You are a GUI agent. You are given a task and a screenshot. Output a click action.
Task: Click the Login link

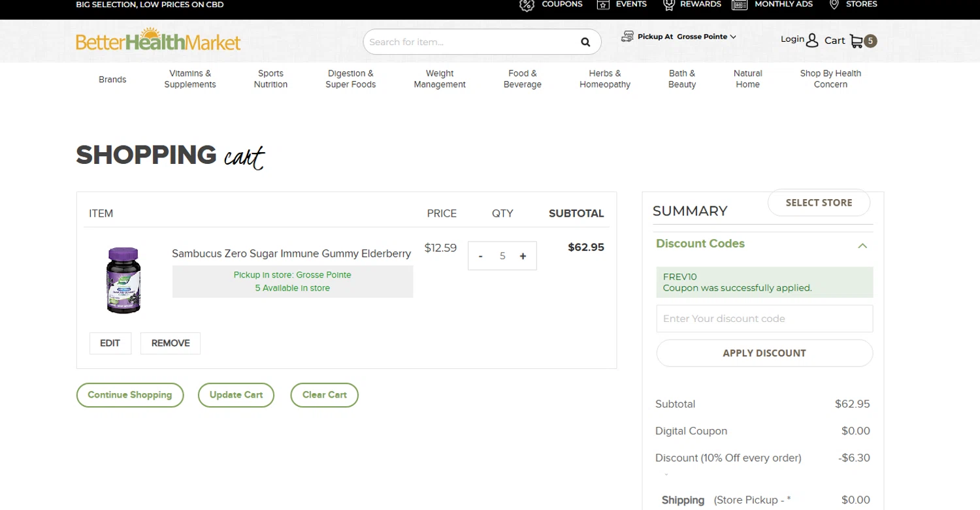pyautogui.click(x=792, y=39)
